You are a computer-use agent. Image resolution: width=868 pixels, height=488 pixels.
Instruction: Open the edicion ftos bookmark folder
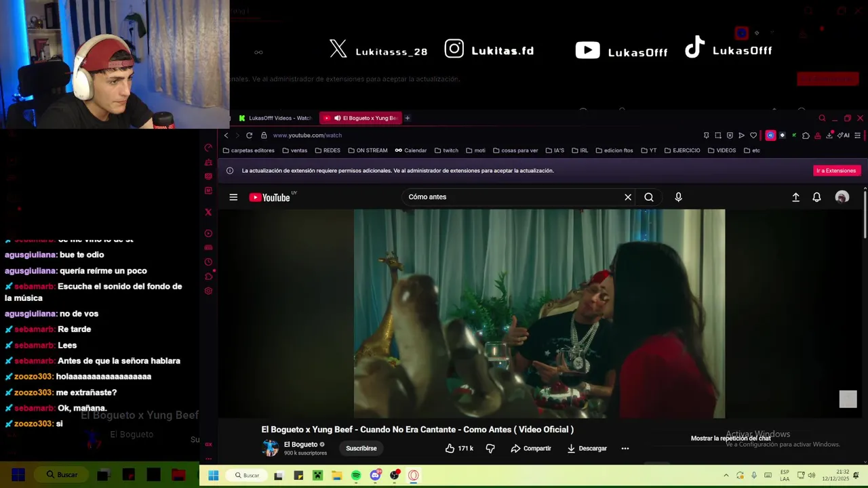(x=614, y=150)
